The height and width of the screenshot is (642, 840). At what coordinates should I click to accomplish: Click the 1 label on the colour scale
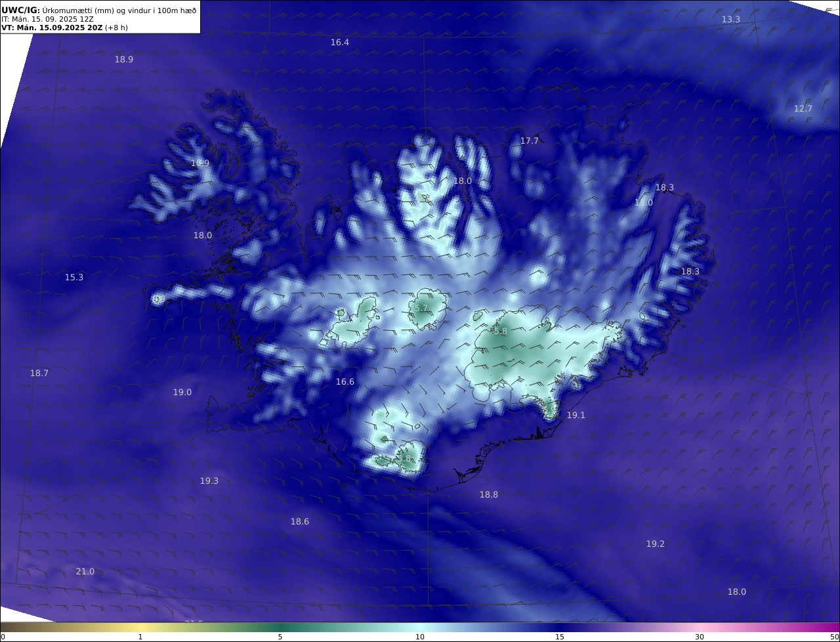tap(140, 637)
